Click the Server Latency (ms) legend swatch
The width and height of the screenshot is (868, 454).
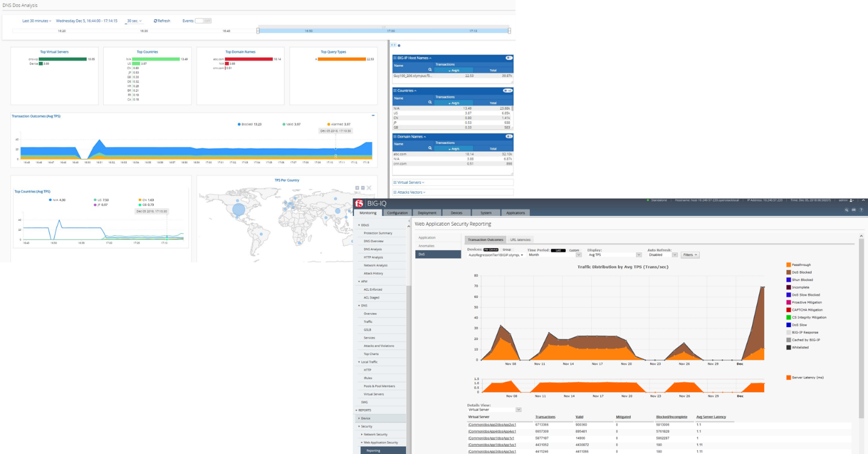(x=788, y=378)
